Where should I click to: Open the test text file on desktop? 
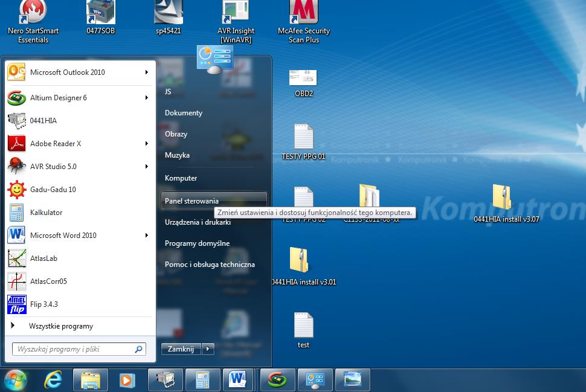[x=303, y=330]
